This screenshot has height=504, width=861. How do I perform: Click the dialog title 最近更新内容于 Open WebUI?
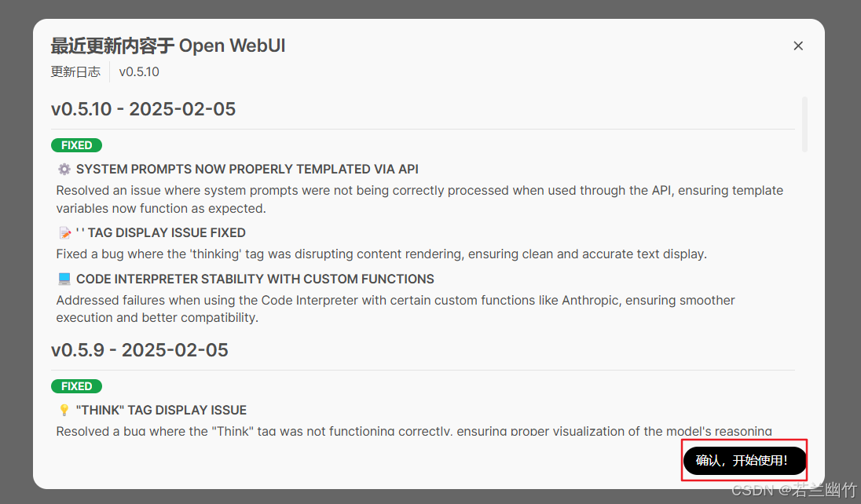tap(168, 46)
